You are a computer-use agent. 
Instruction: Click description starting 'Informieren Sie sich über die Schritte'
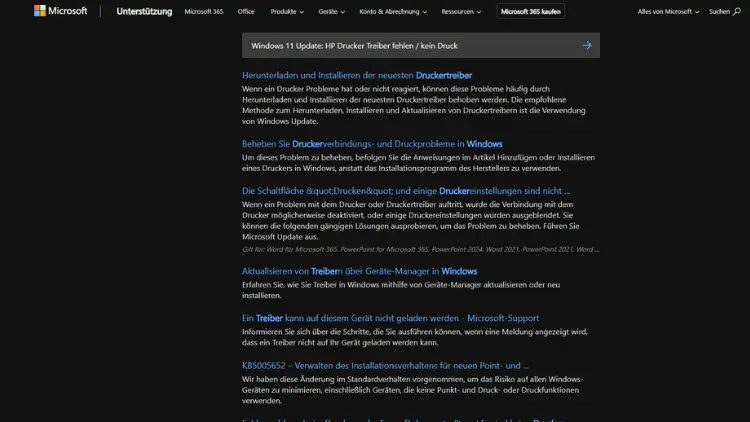click(415, 337)
